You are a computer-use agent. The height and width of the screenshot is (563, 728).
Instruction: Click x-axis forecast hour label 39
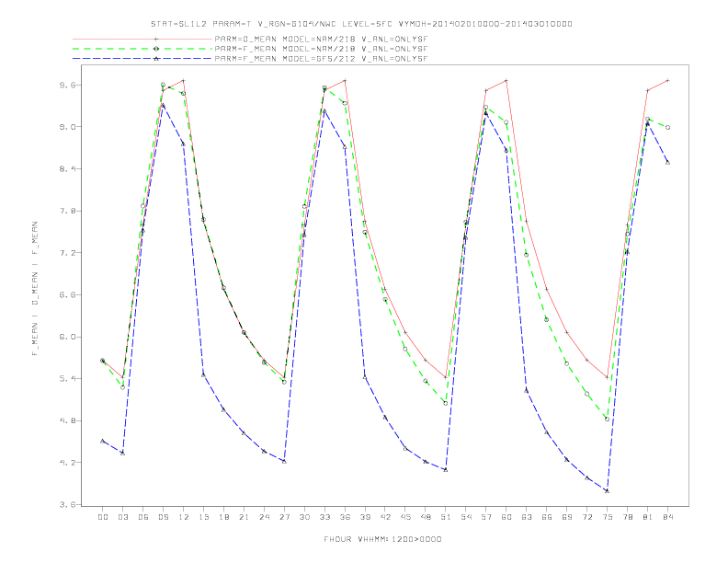pos(365,517)
